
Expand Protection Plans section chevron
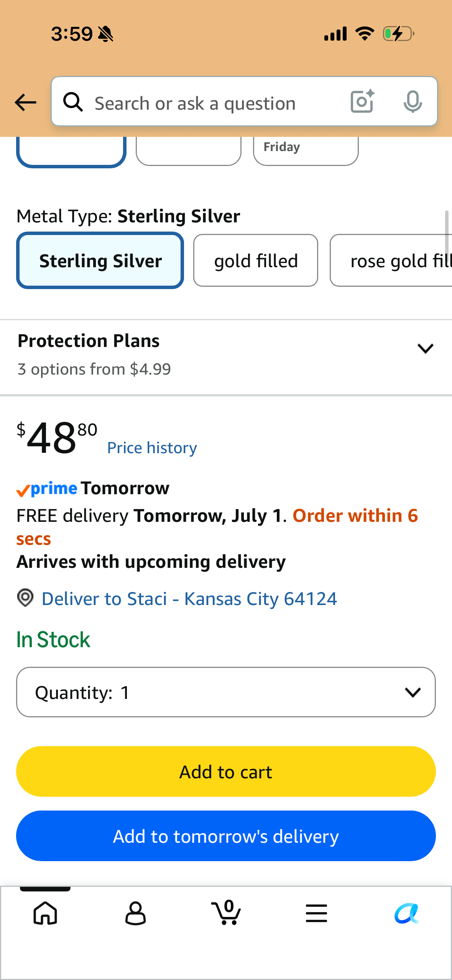(x=426, y=349)
